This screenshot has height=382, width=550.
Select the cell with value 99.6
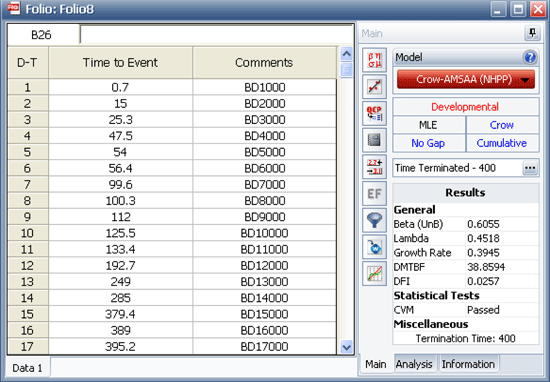[x=121, y=184]
